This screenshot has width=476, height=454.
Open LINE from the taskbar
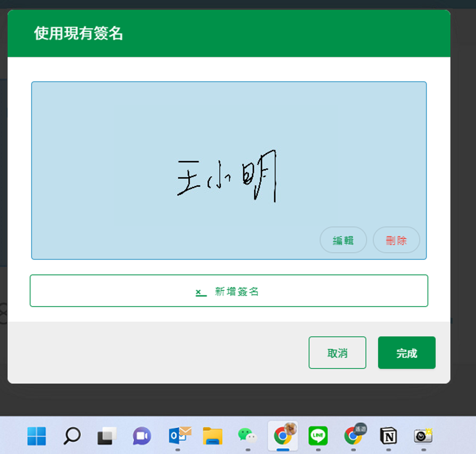pos(318,436)
